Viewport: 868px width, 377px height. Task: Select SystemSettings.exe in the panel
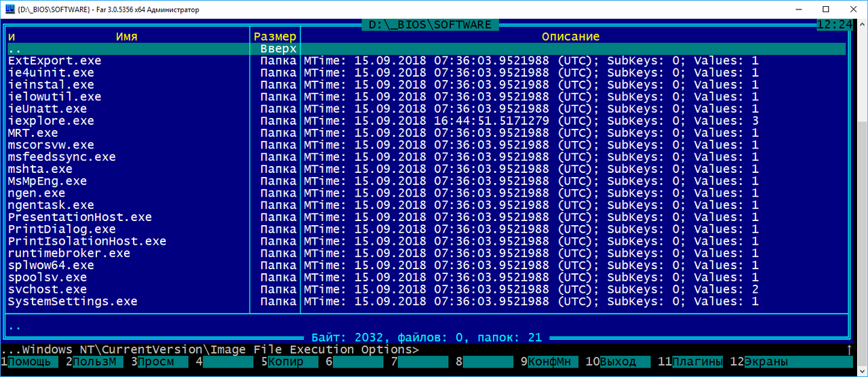click(427, 302)
